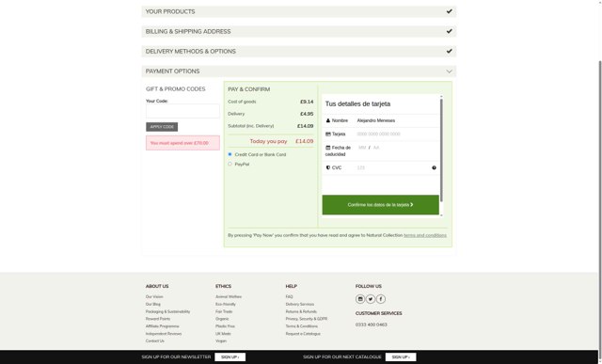Viewport: 602px width, 364px height.
Task: Click next catalogue Sign Up button
Action: coord(401,357)
